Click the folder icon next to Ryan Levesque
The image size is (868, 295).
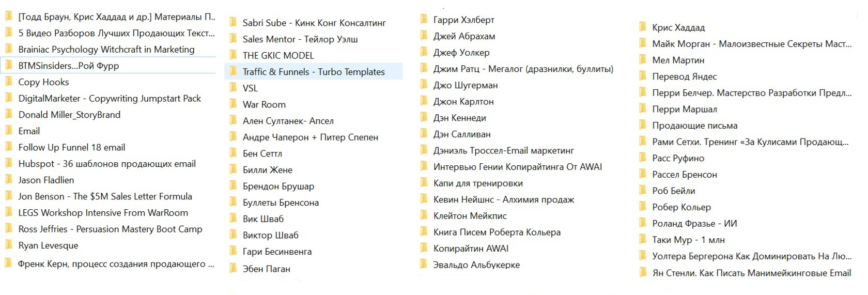point(9,245)
